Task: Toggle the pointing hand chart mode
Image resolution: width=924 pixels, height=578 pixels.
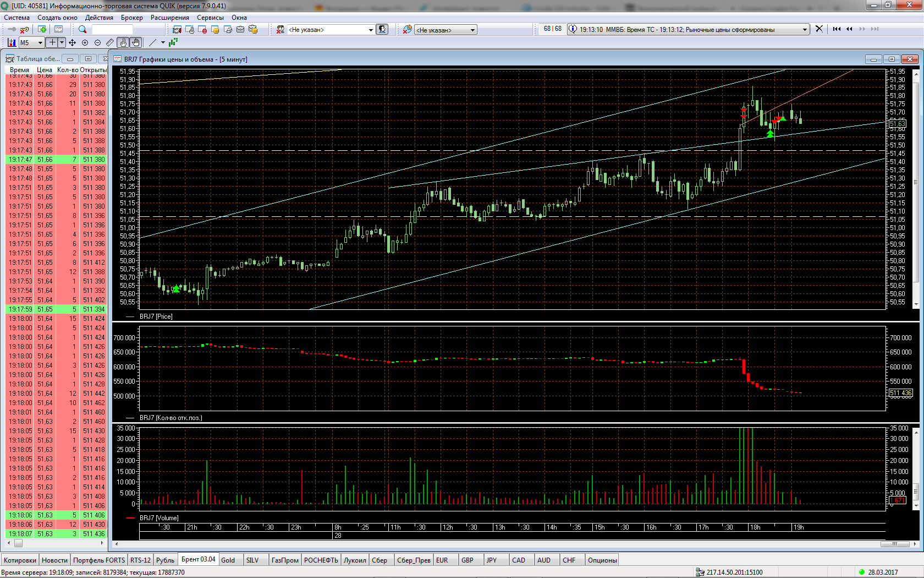Action: pos(123,42)
